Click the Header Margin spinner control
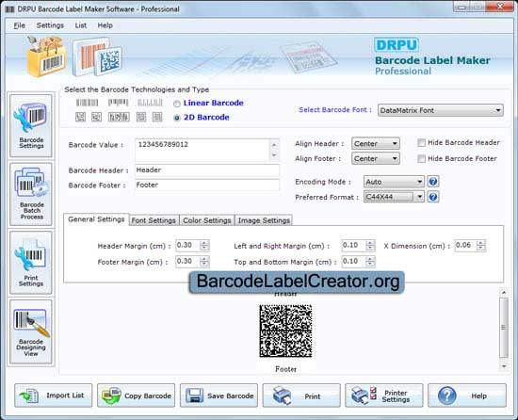 pyautogui.click(x=204, y=246)
